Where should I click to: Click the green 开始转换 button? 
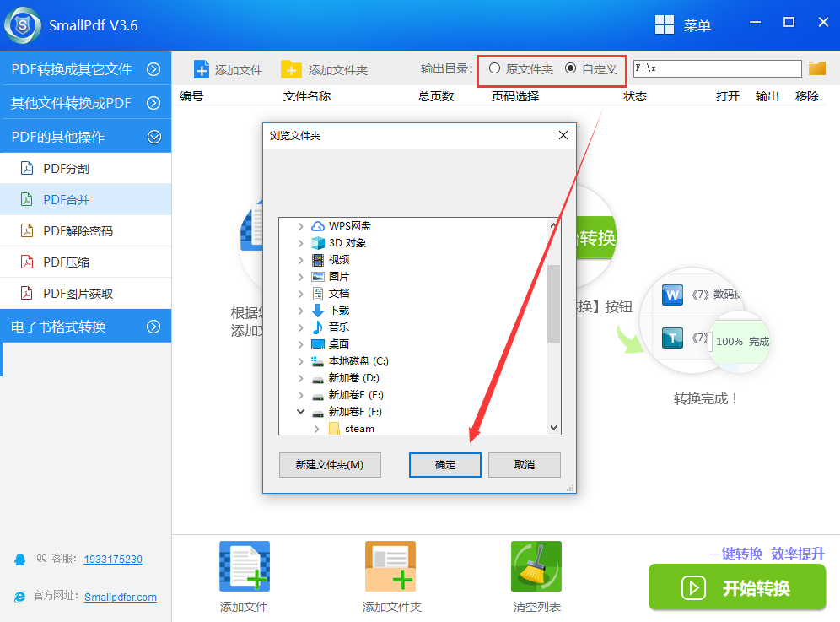point(736,587)
